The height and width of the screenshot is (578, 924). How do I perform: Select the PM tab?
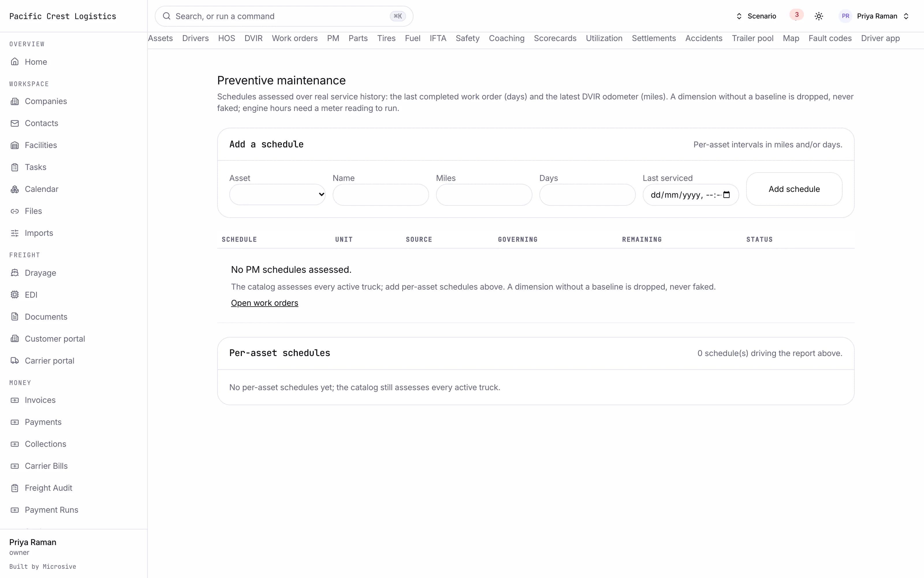tap(333, 38)
